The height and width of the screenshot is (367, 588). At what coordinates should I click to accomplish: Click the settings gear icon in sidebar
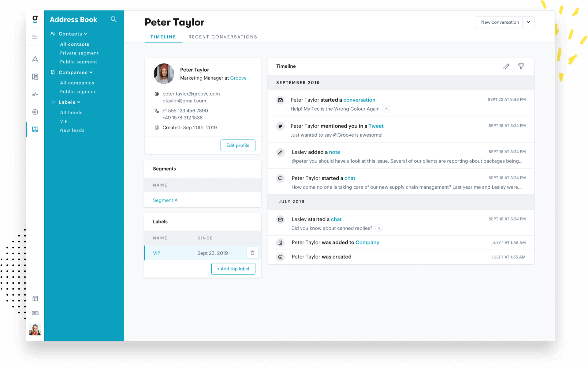(x=35, y=112)
